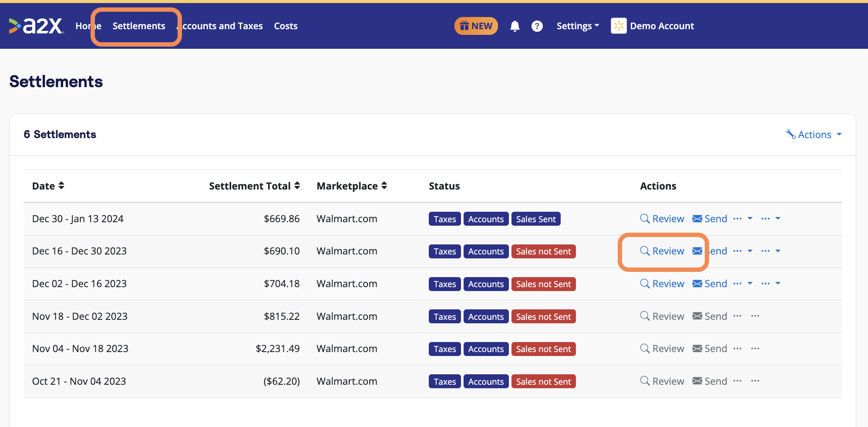Go to the Home menu item
Screen dimensions: 868x427
coord(88,26)
